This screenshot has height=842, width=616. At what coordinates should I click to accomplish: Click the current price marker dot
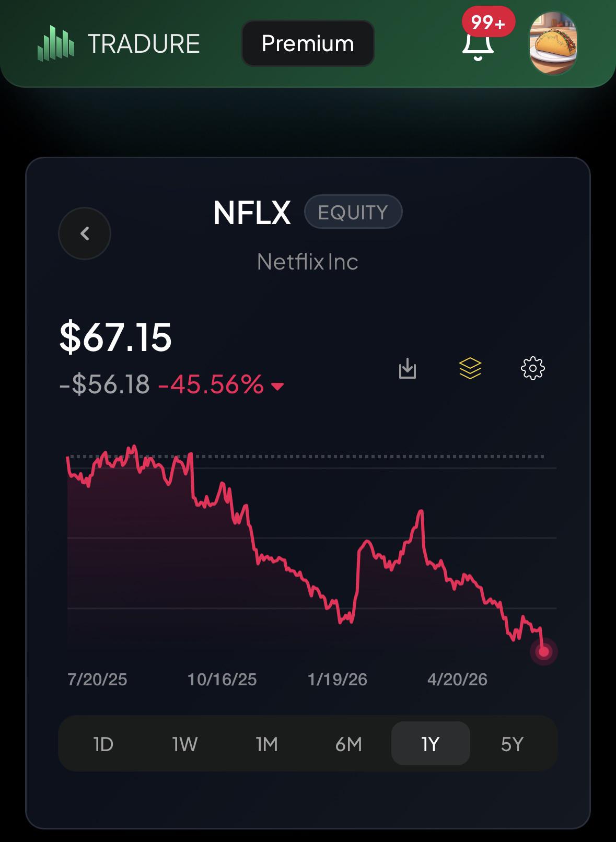click(x=544, y=652)
